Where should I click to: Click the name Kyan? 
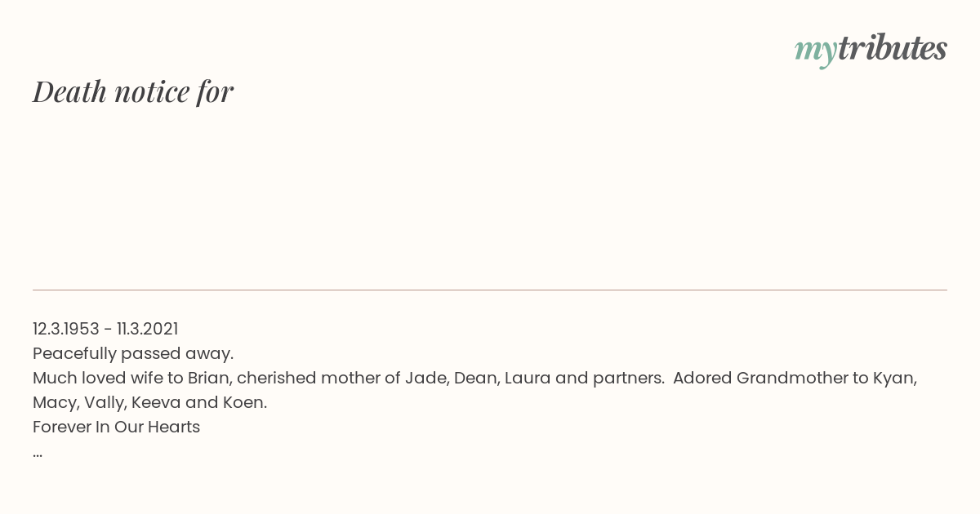[894, 379]
